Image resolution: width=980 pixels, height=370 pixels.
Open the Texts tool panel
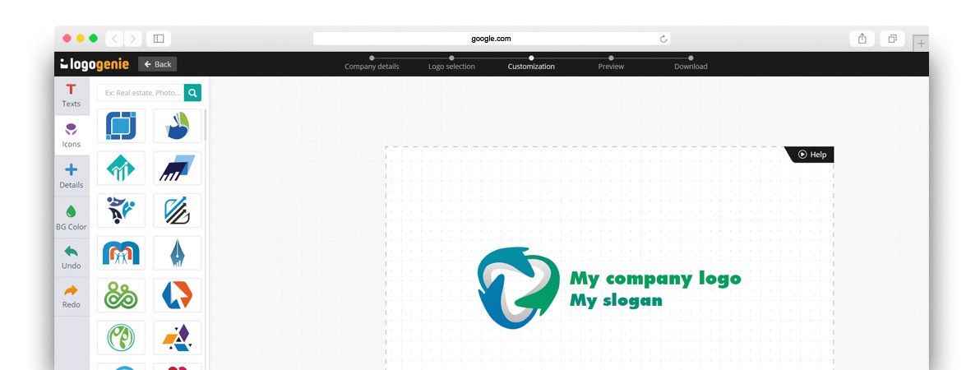pyautogui.click(x=72, y=95)
